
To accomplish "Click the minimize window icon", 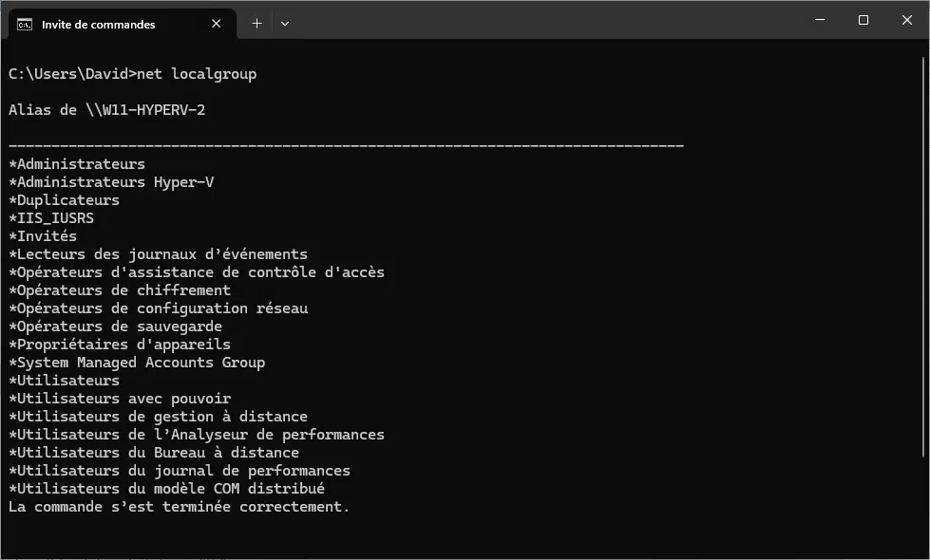I will click(x=819, y=19).
